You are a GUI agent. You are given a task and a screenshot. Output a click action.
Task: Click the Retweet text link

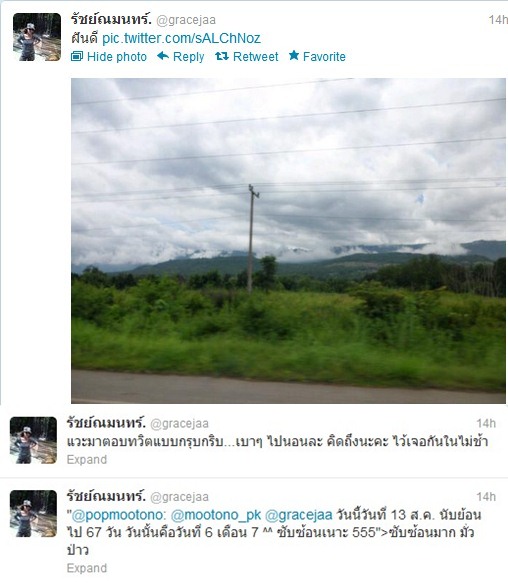[256, 57]
